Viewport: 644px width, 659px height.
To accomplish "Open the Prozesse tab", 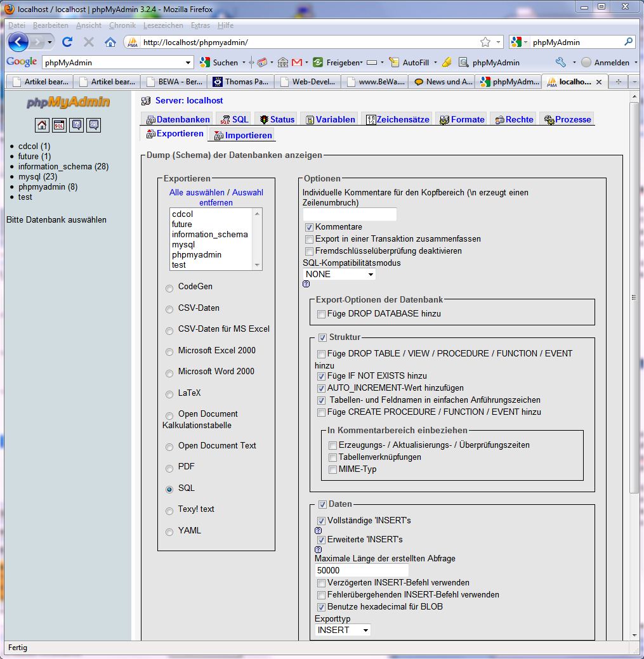I will 567,119.
